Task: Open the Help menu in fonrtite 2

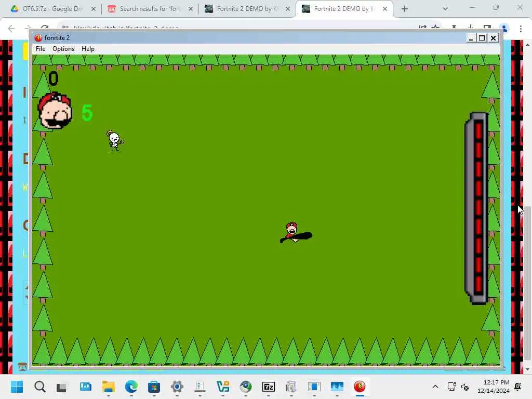Action: 88,49
